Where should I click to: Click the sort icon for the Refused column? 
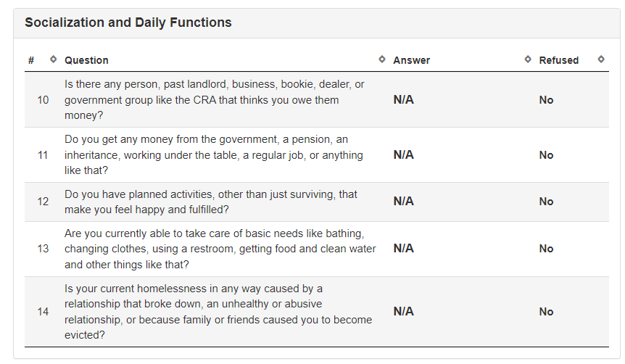coord(601,59)
